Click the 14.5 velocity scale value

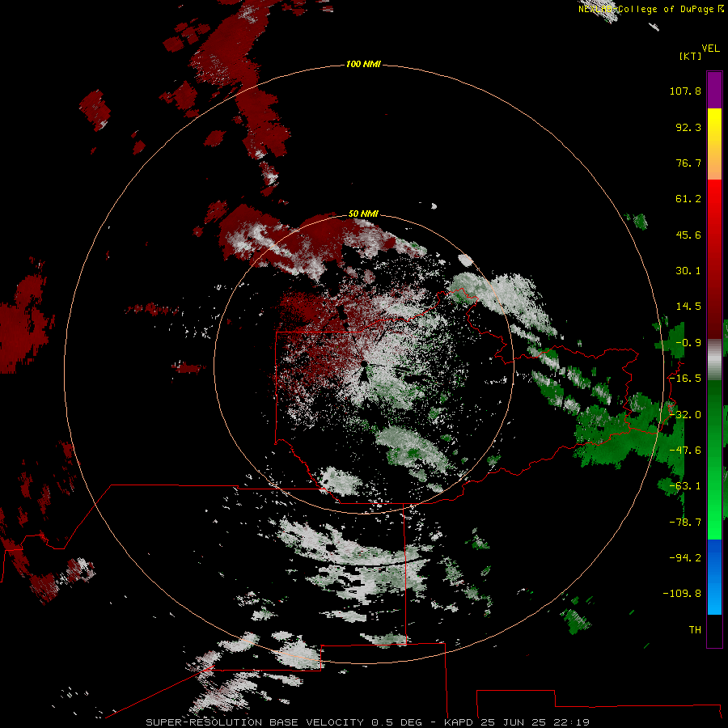(x=688, y=307)
